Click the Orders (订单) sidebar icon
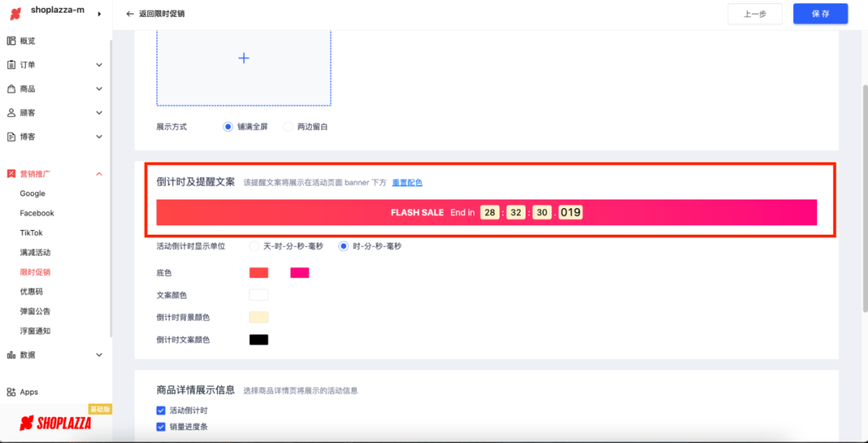The width and height of the screenshot is (868, 443). click(x=11, y=65)
